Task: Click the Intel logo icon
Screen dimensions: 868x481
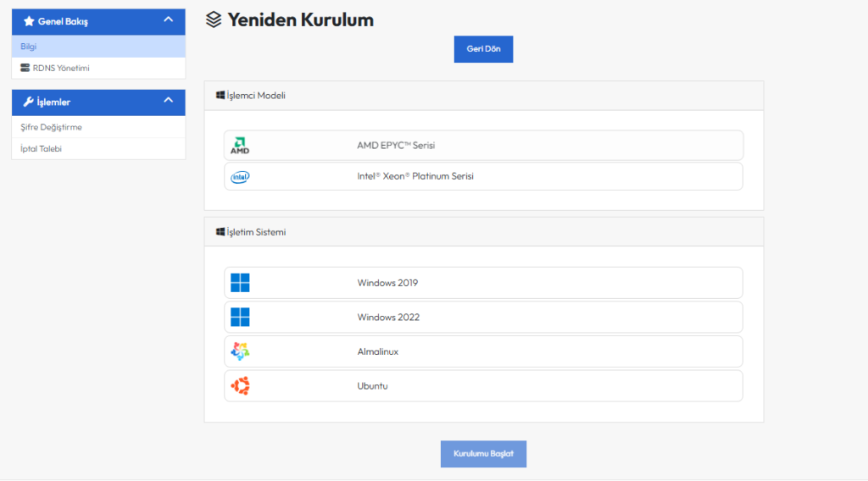Action: click(240, 177)
